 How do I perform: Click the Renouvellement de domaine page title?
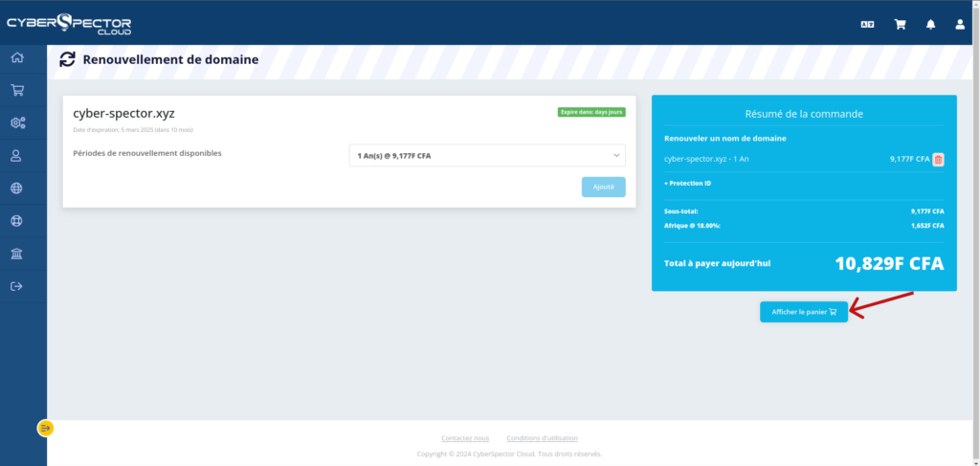pyautogui.click(x=170, y=60)
